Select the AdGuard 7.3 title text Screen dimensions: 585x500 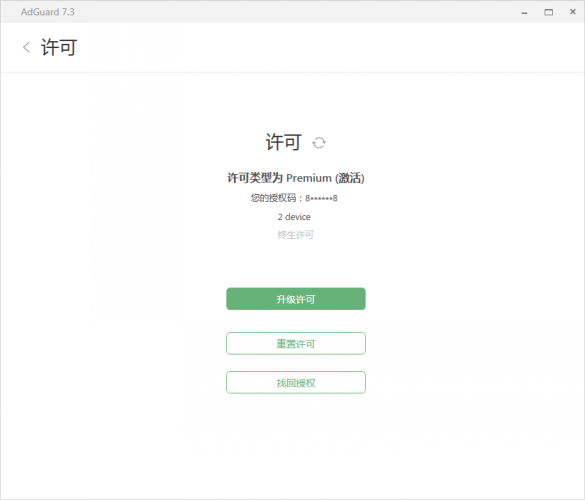(x=48, y=12)
